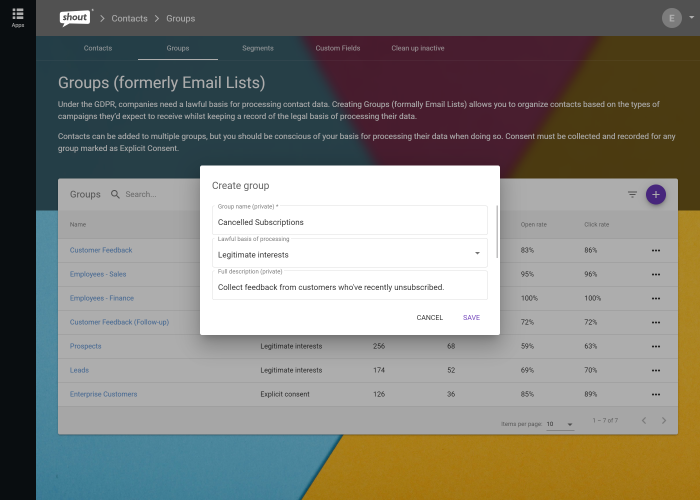Click the search magnifier icon in Groups

(x=115, y=194)
